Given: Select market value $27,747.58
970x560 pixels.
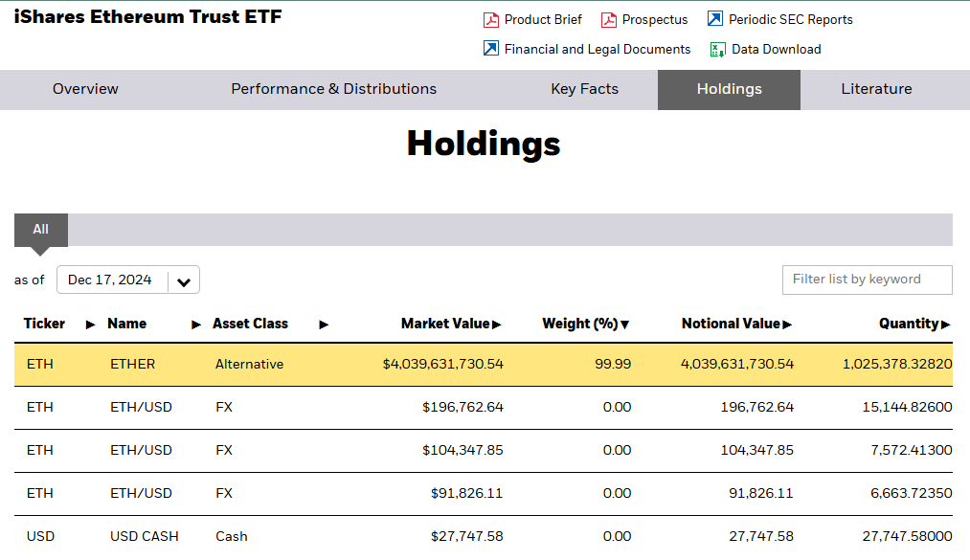Looking at the screenshot, I should [x=466, y=537].
